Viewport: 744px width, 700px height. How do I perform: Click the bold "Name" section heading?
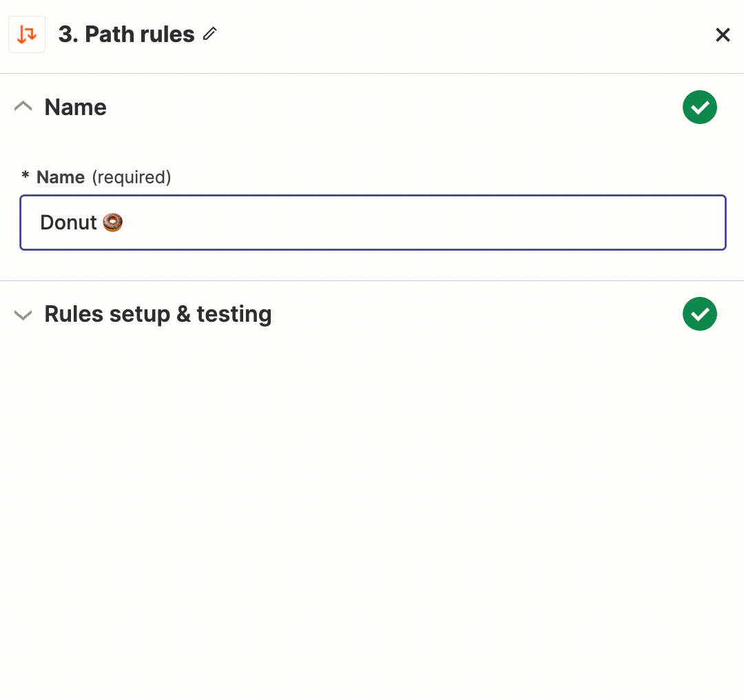75,107
